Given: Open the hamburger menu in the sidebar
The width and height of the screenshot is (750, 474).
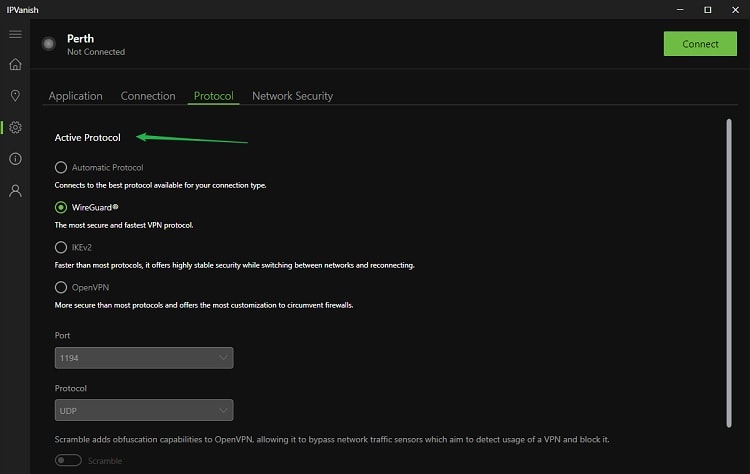Looking at the screenshot, I should click(x=15, y=34).
